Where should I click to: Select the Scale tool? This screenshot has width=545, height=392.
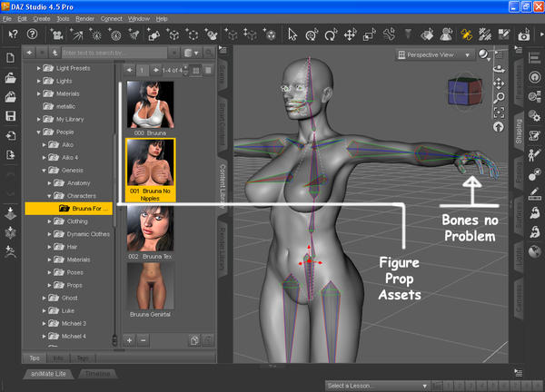369,34
